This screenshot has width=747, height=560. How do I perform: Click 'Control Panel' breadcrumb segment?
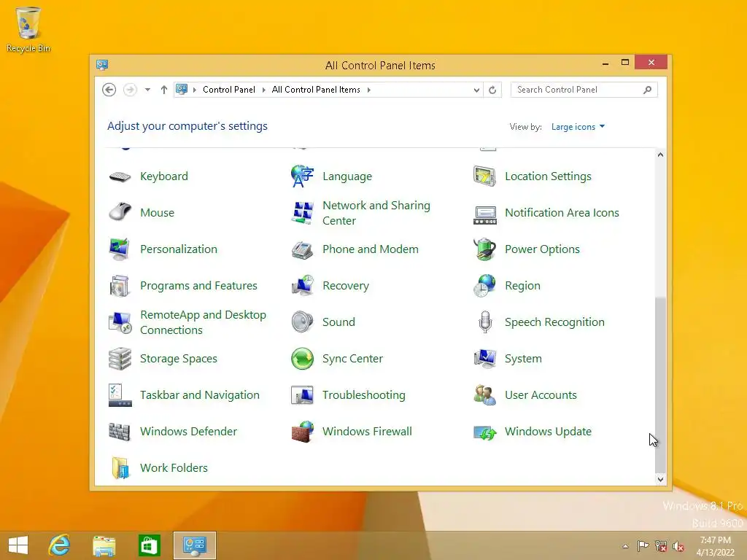[x=228, y=90]
